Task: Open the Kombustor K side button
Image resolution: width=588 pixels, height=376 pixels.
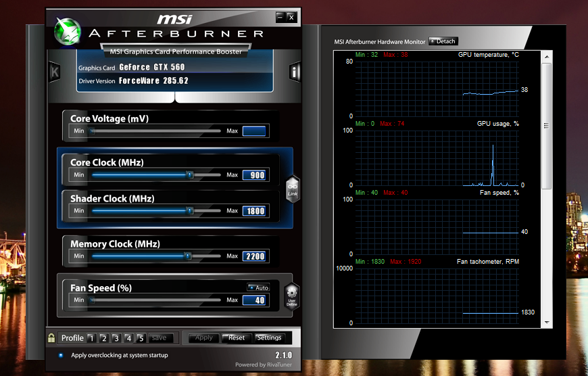Action: tap(55, 72)
